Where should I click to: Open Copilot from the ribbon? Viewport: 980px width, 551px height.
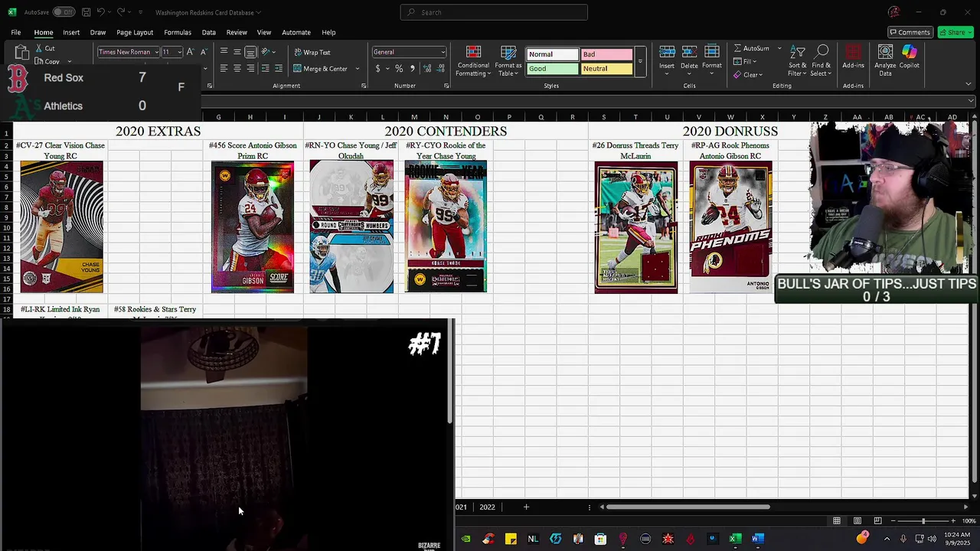910,57
